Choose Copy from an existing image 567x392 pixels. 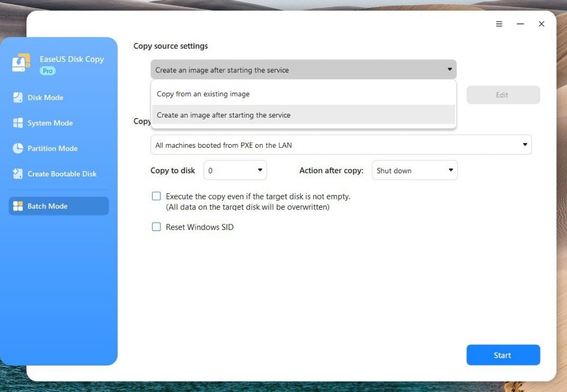point(303,94)
